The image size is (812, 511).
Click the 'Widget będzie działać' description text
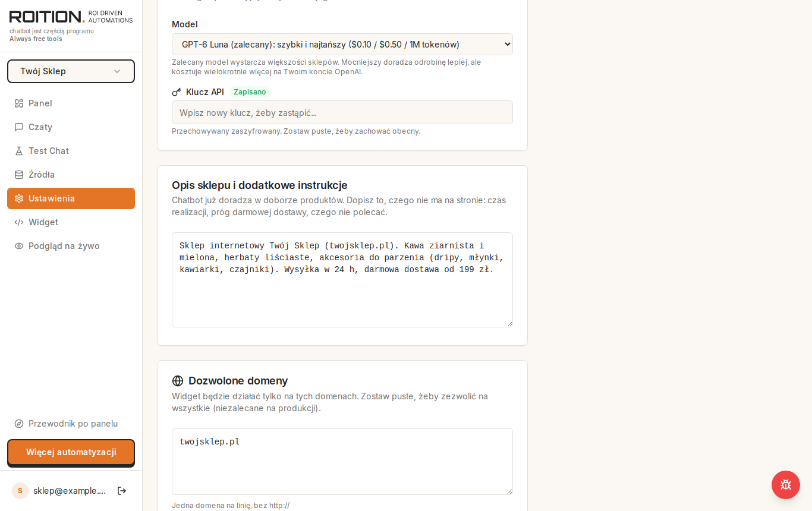click(x=330, y=402)
